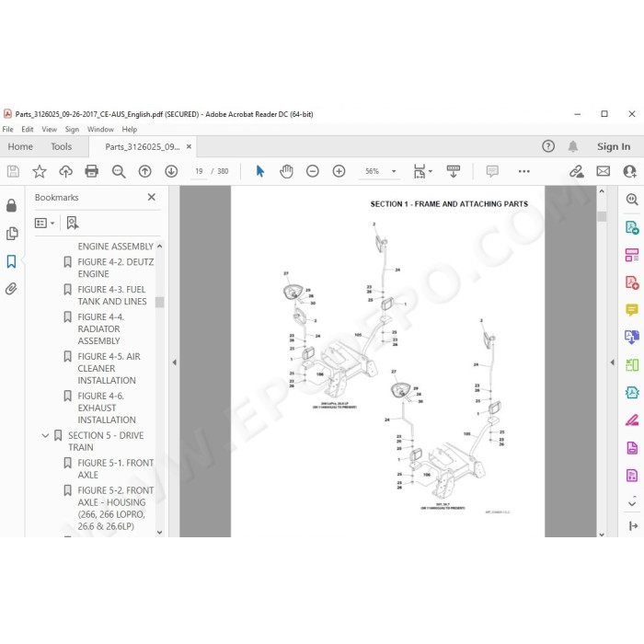
Task: Zoom in with the plus button
Action: coord(339,171)
